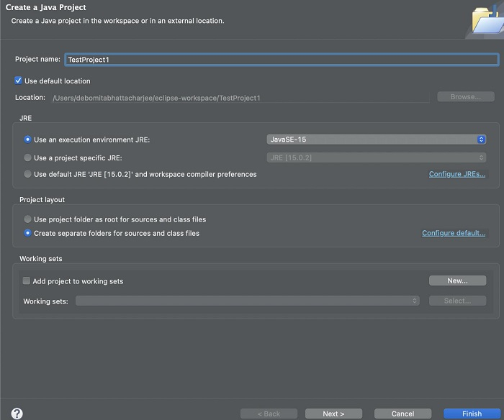This screenshot has height=420, width=504.
Task: Click the Finish button
Action: pyautogui.click(x=472, y=414)
